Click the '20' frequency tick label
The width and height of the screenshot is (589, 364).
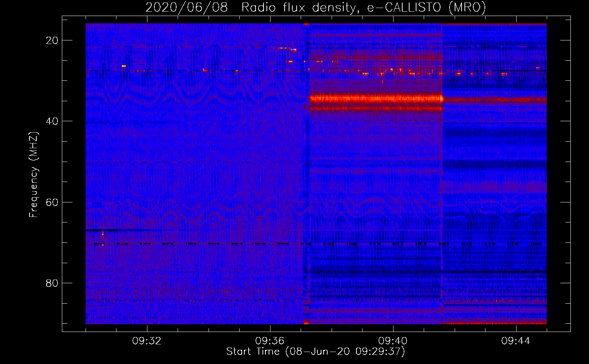pos(52,40)
